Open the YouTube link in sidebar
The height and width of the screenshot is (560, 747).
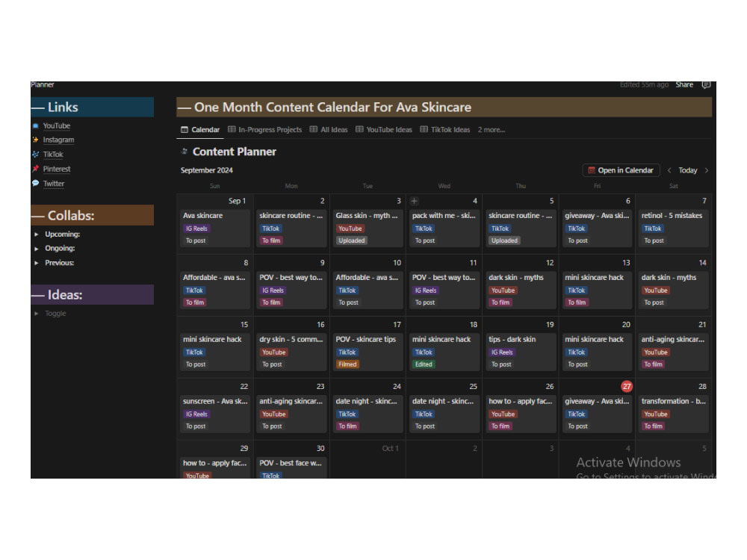(x=56, y=125)
